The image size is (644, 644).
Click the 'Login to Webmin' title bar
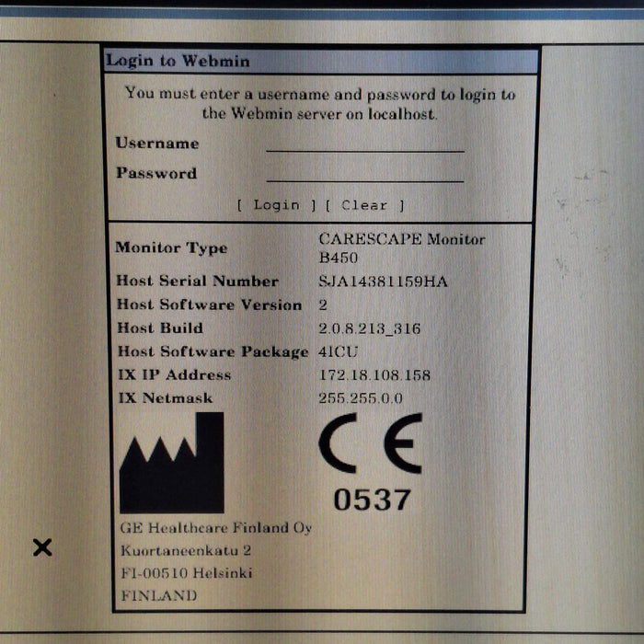click(321, 62)
